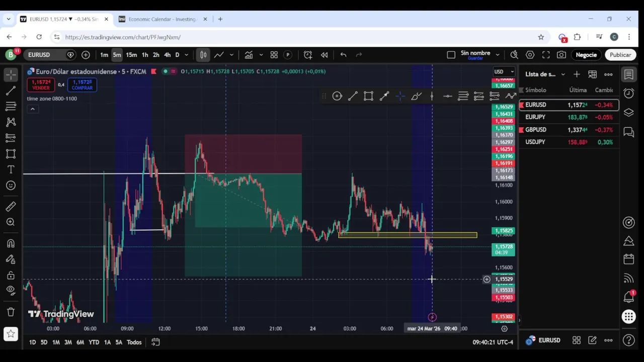Open the USD currency dropdown

point(504,71)
